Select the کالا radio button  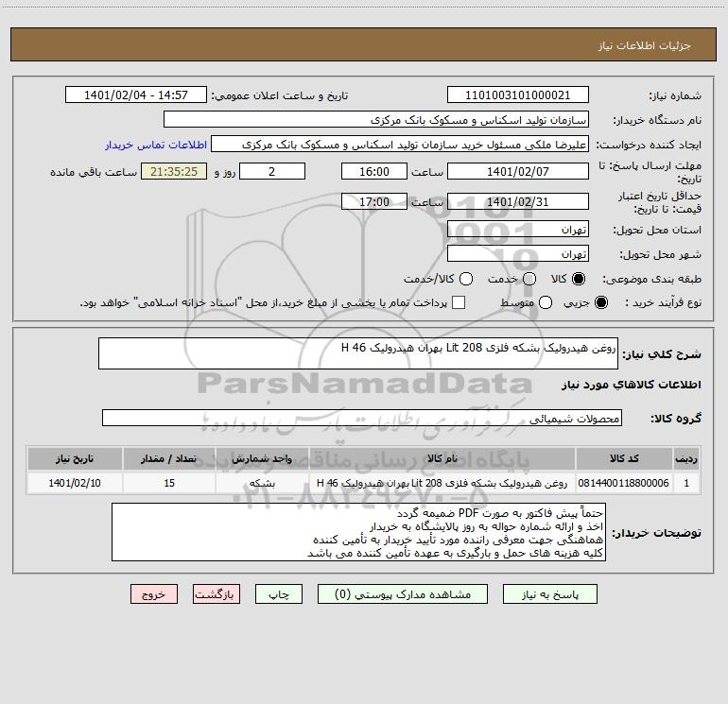pyautogui.click(x=579, y=279)
